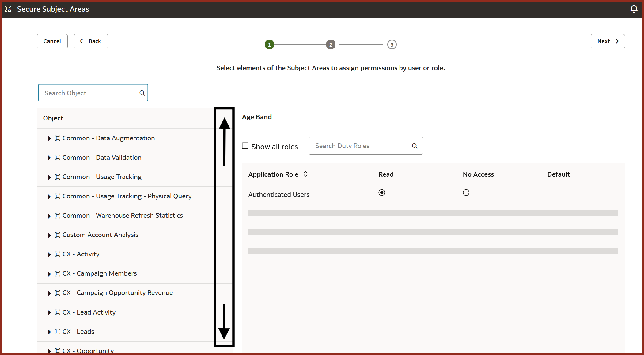644x355 pixels.
Task: Select Read for Authenticated Users
Action: 382,193
